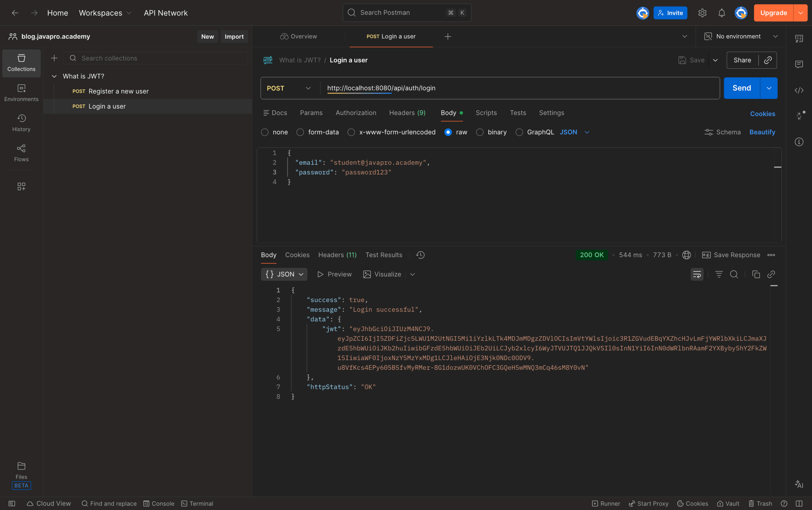Switch to the Authorization tab
Screen dimensions: 812x510
[x=356, y=113]
